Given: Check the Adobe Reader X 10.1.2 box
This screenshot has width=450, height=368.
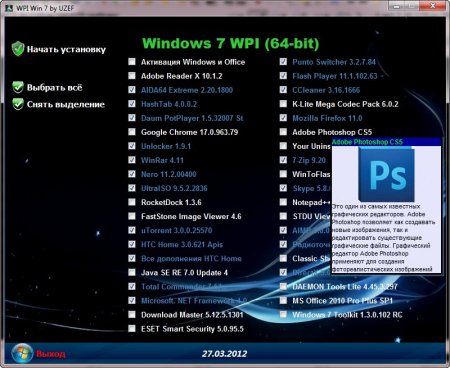Looking at the screenshot, I should coord(132,76).
